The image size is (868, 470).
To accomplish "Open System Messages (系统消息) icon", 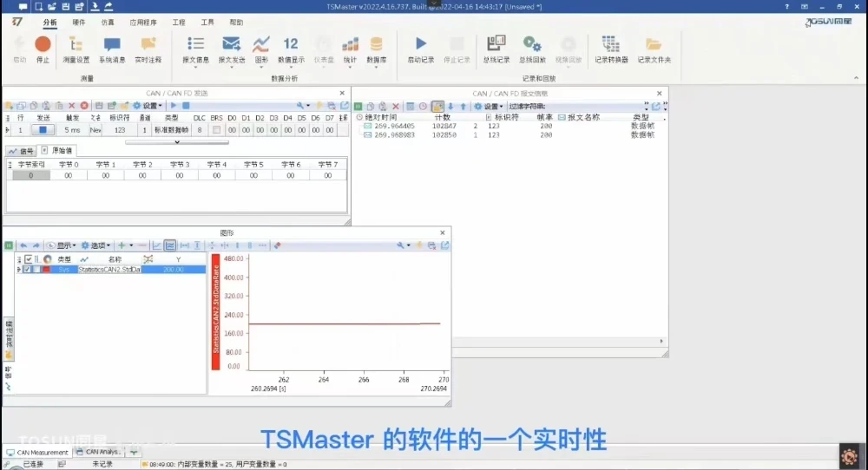I will (112, 49).
